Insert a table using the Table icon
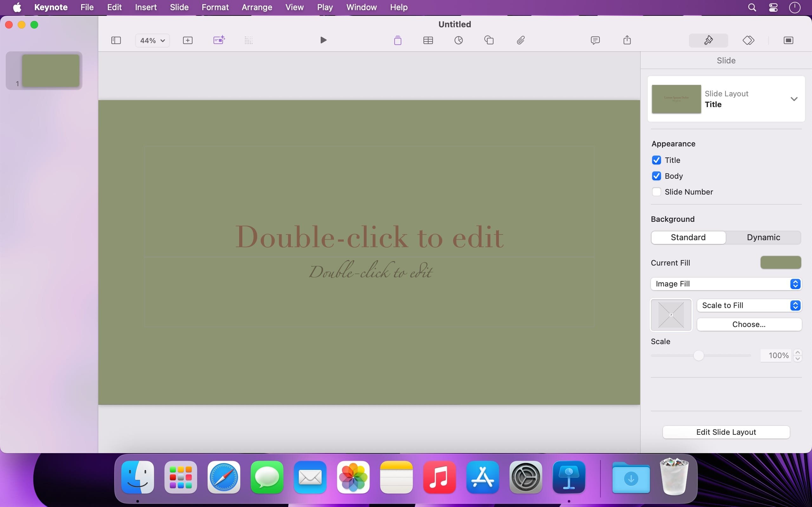 point(428,40)
